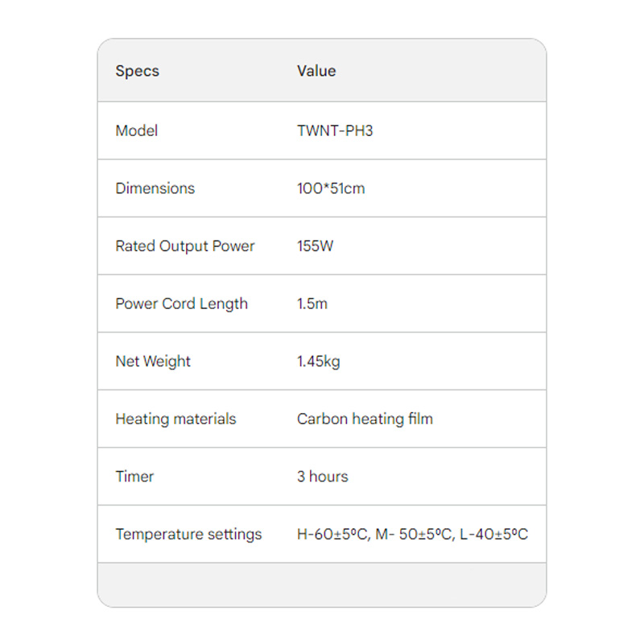
Task: Click the 100*51cm dimensions value
Action: coord(331,188)
